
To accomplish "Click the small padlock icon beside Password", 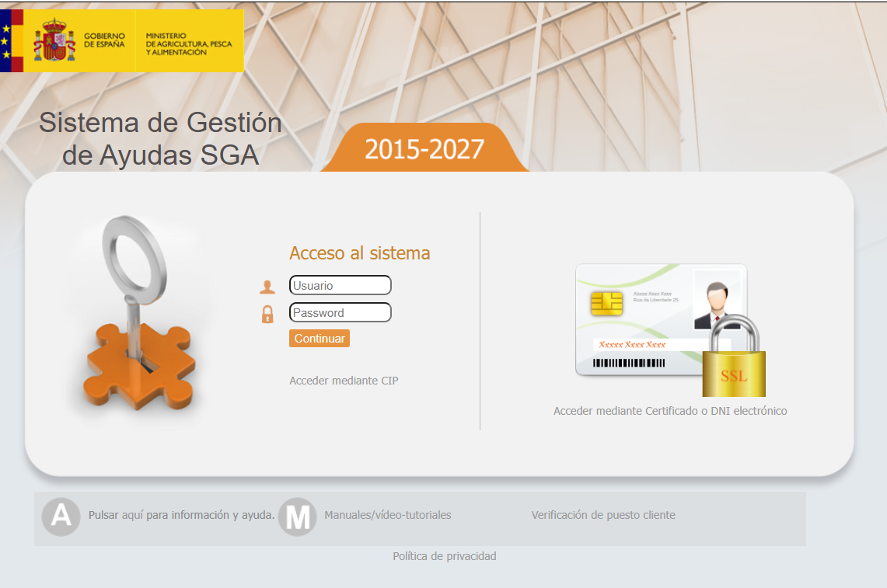I will click(x=267, y=314).
